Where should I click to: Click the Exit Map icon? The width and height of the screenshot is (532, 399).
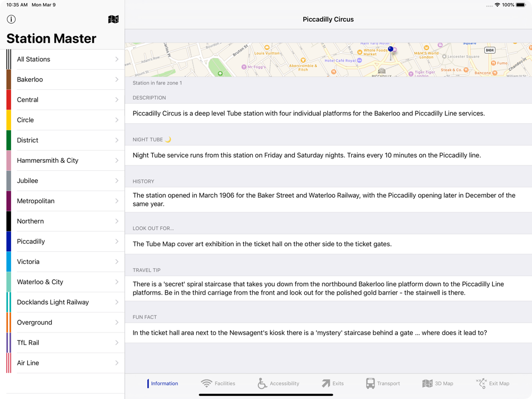(481, 384)
